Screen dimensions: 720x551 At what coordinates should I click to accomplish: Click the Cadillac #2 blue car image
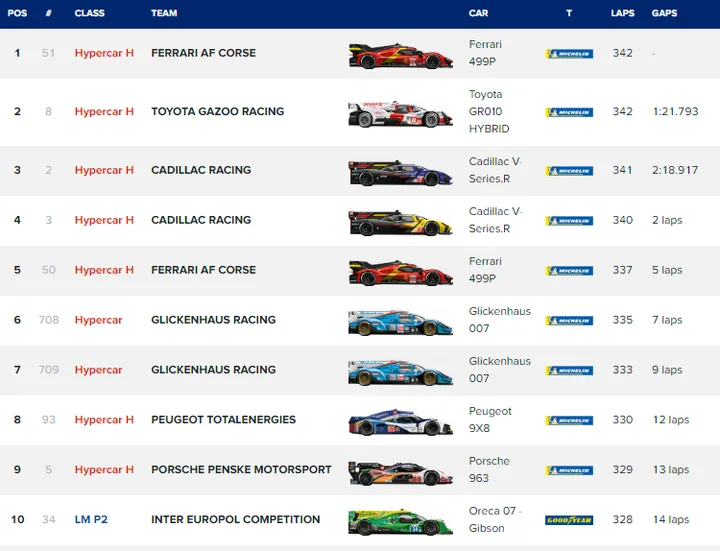(x=401, y=173)
